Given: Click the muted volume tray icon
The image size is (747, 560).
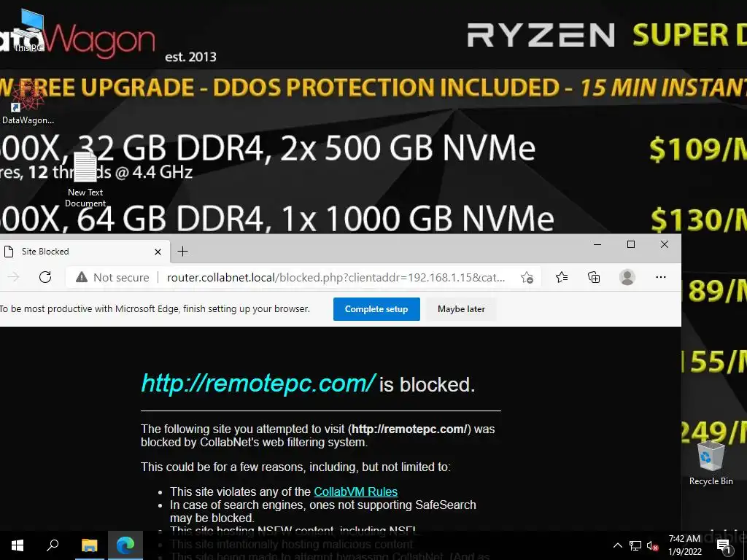Looking at the screenshot, I should pyautogui.click(x=653, y=545).
